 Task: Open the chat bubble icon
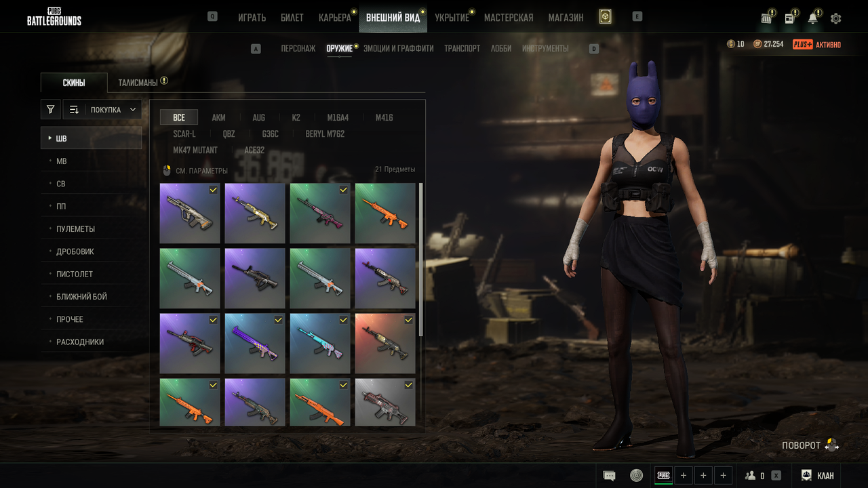click(x=609, y=476)
